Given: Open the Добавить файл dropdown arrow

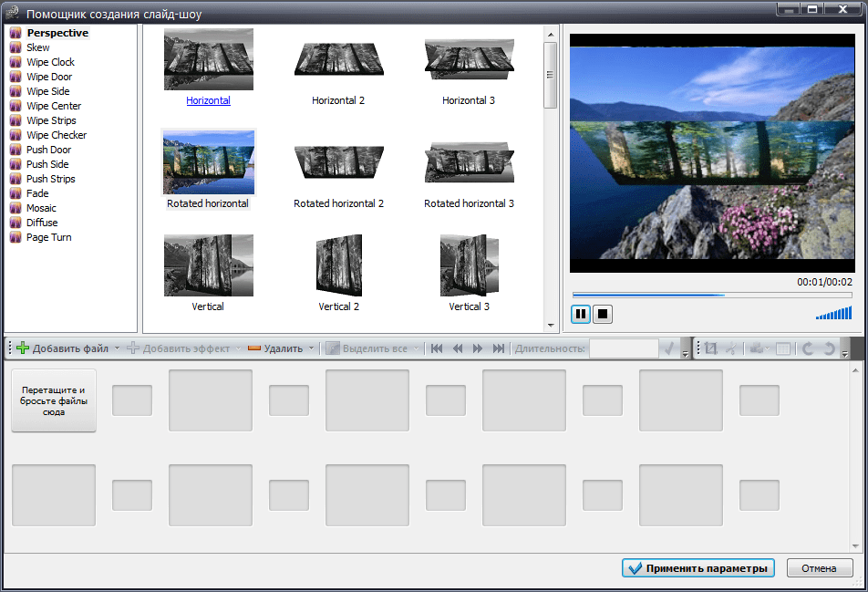Looking at the screenshot, I should click(117, 348).
